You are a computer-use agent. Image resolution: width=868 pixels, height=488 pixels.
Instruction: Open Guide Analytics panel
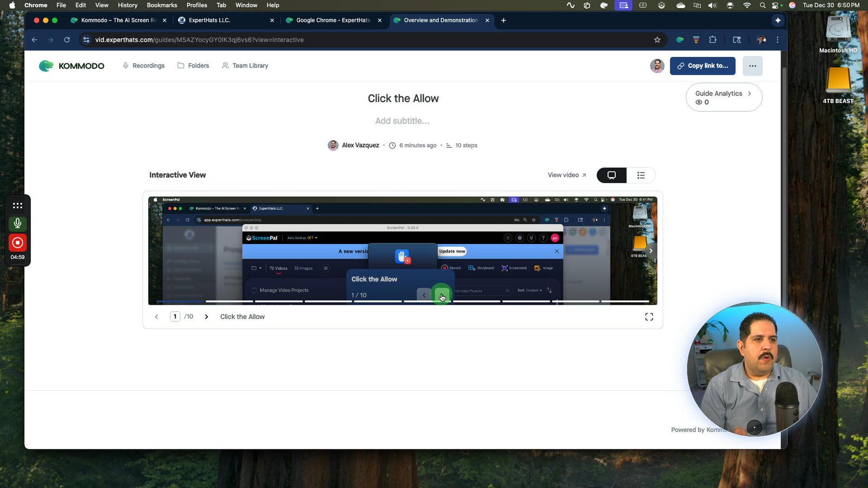[x=724, y=97]
